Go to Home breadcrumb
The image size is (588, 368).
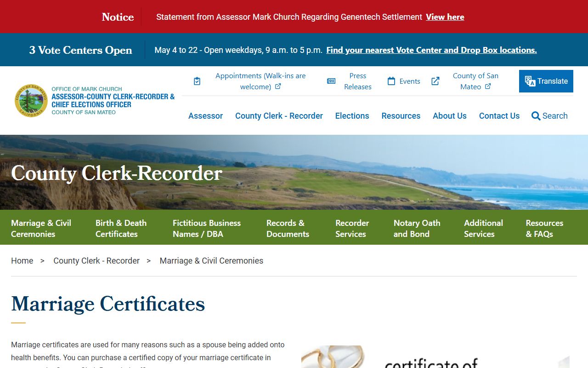22,261
